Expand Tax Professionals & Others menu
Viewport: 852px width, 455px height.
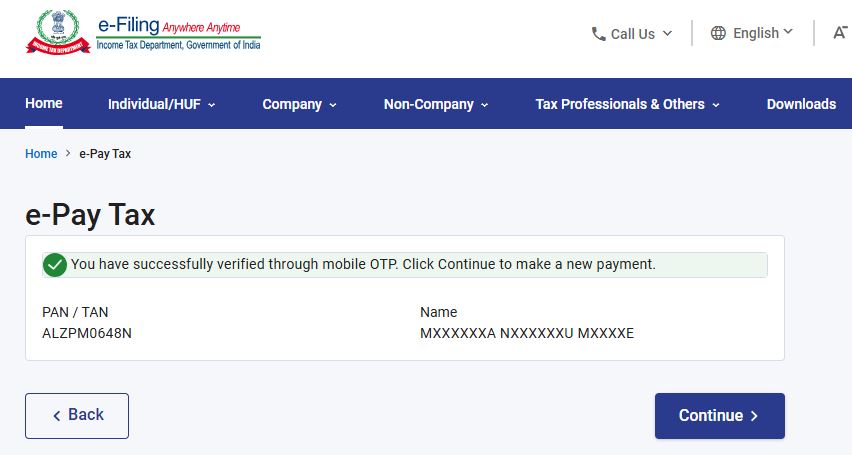[x=628, y=104]
